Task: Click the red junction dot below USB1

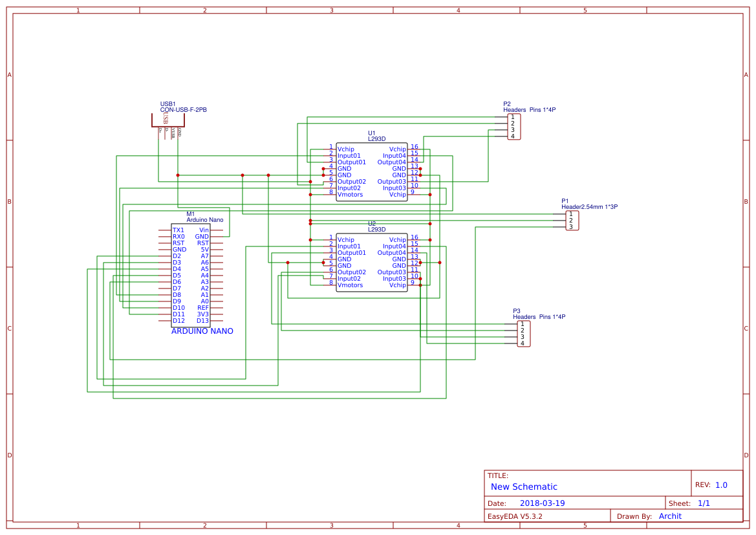Action: pyautogui.click(x=178, y=175)
